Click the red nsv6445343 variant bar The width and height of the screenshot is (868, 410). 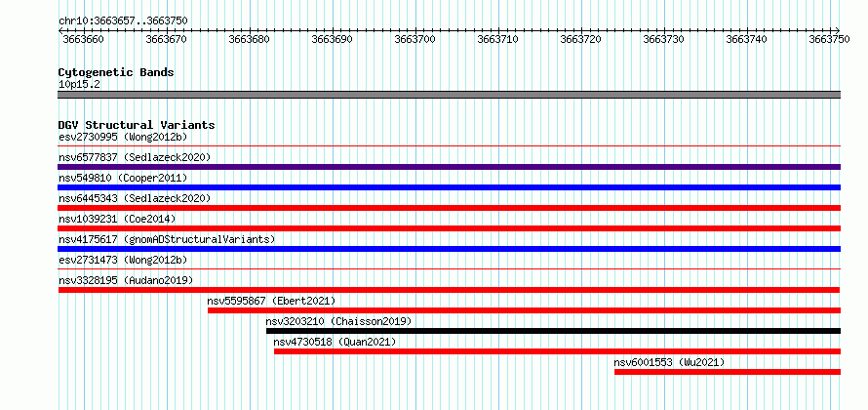[449, 208]
